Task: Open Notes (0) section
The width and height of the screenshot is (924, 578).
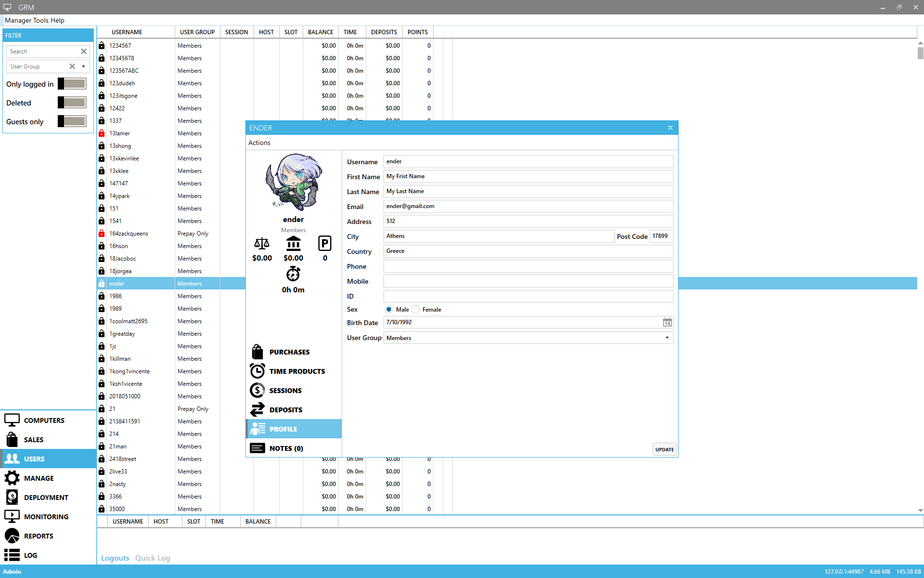Action: [x=286, y=448]
